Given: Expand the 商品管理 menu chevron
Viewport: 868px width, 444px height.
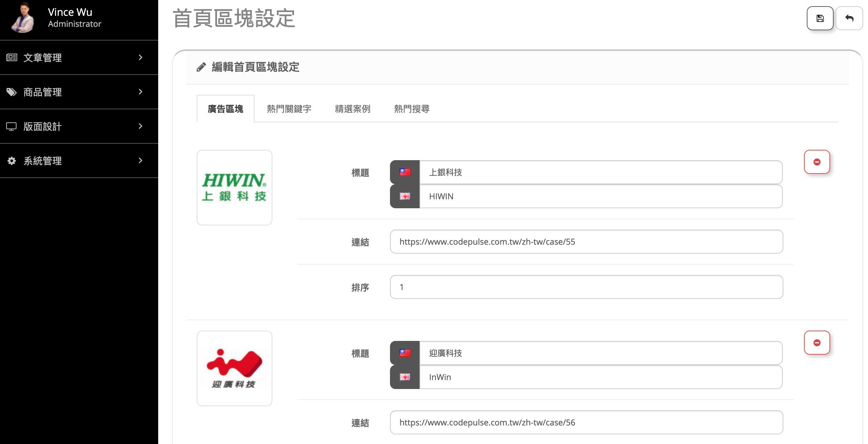Looking at the screenshot, I should [140, 92].
